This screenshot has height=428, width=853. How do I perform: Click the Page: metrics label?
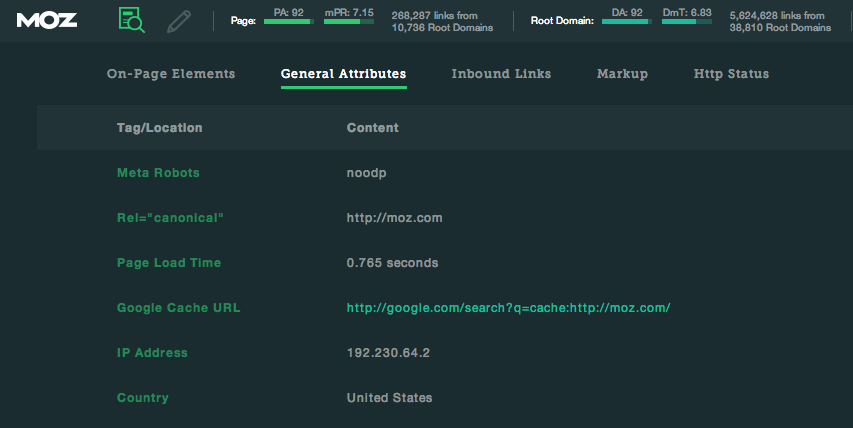[243, 21]
